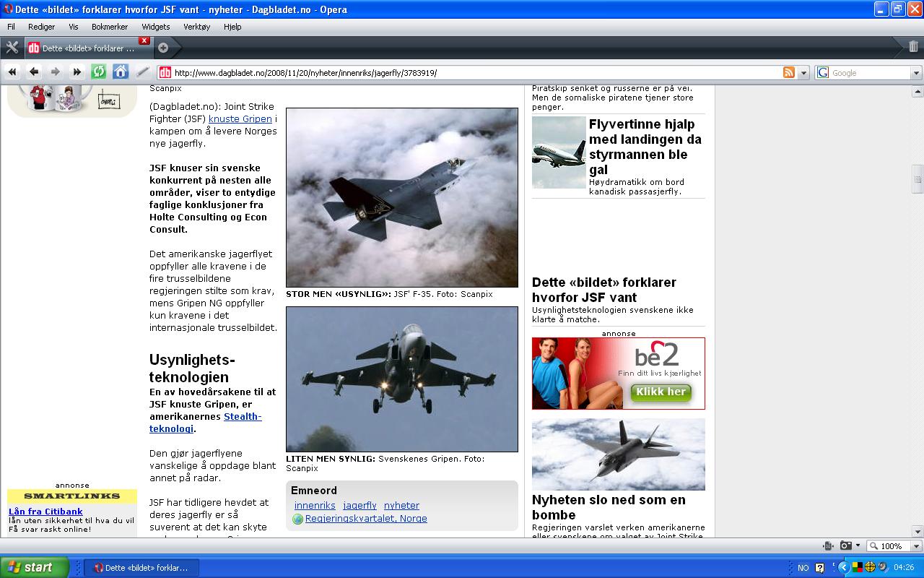The image size is (924, 578).
Task: Open 'Dette «bildet» forklarer hvorfor JSF vant' headline
Action: pyautogui.click(x=604, y=290)
